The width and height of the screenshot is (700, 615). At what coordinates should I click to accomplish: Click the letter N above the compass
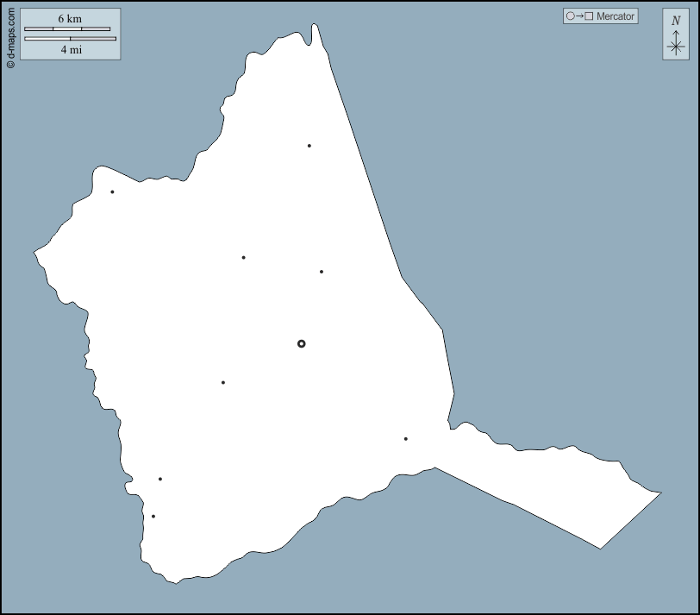(676, 20)
